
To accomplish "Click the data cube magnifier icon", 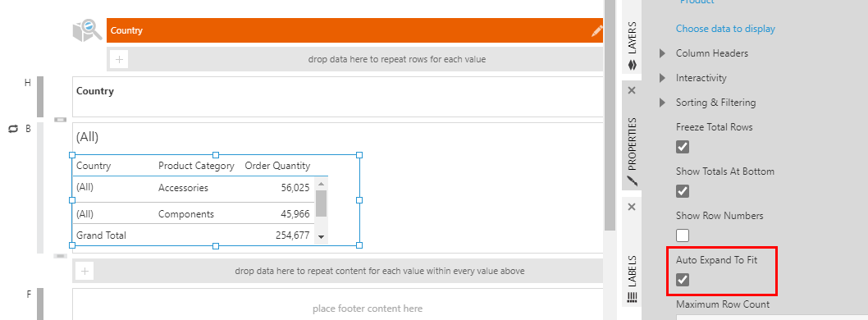I will (88, 30).
